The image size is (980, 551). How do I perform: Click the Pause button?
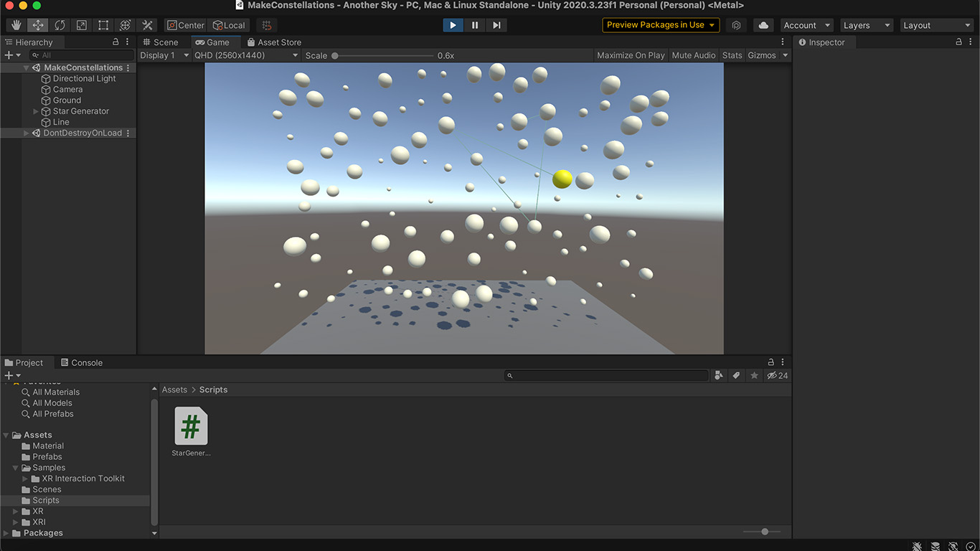tap(475, 25)
